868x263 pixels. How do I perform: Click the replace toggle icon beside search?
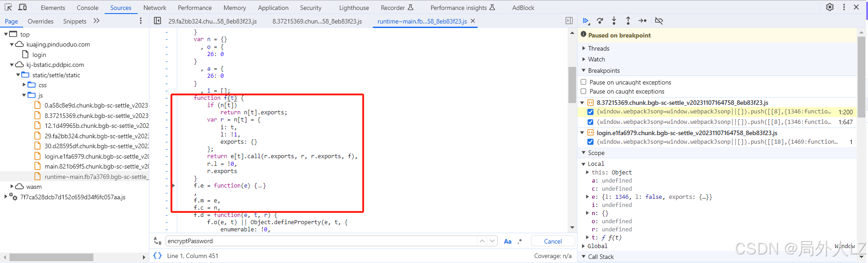coord(157,241)
